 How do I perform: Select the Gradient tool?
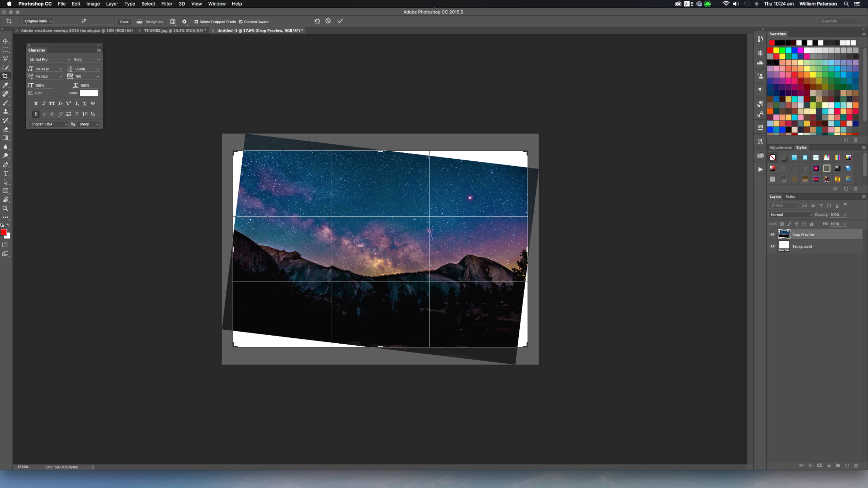(6, 138)
